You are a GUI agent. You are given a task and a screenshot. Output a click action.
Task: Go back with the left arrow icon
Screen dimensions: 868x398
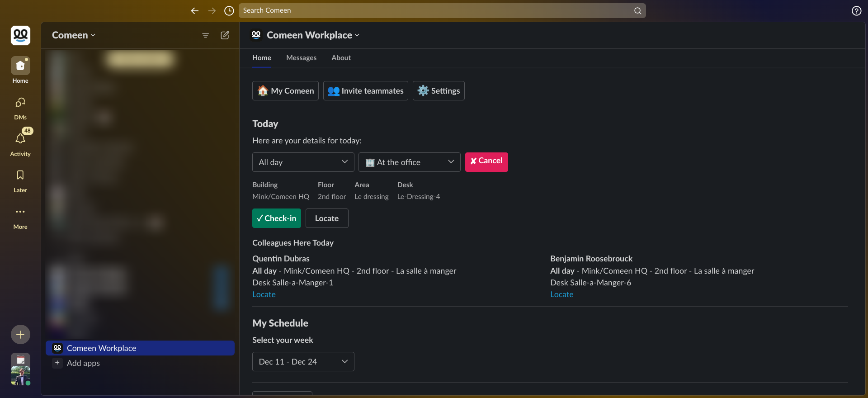[195, 11]
